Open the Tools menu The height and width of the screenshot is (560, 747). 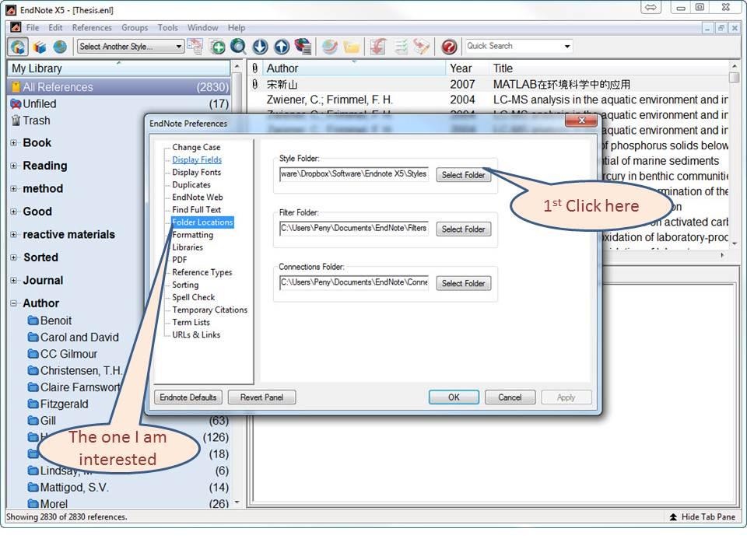point(168,28)
